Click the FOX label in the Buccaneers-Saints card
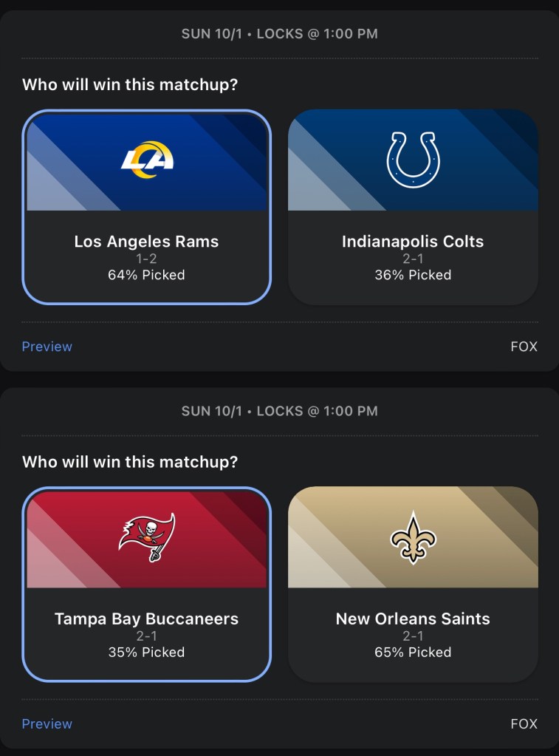This screenshot has width=559, height=756. pos(524,723)
